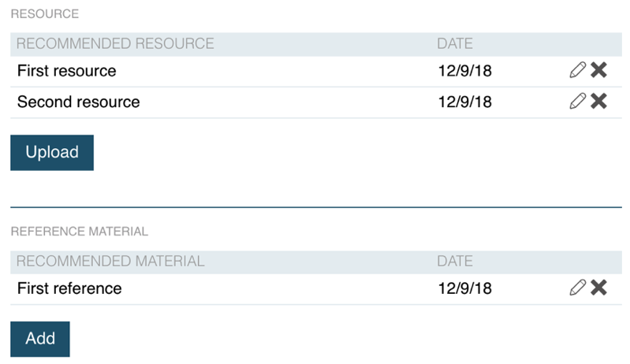The height and width of the screenshot is (364, 630).
Task: Select the First reference name
Action: [69, 288]
